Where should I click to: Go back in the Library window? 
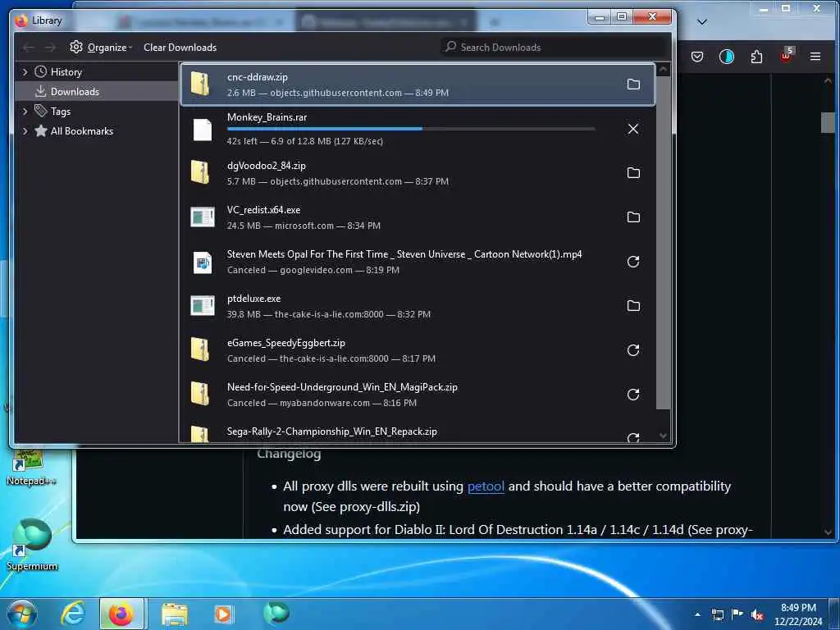coord(29,48)
